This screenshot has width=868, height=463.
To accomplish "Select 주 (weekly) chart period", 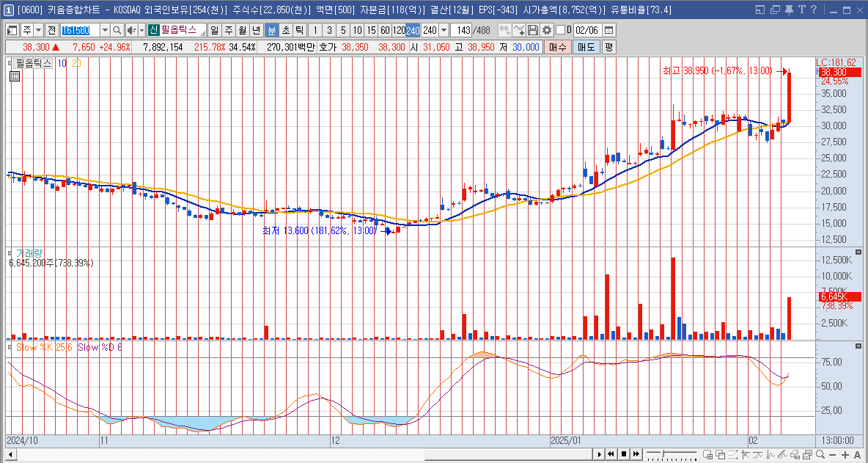I will [228, 30].
